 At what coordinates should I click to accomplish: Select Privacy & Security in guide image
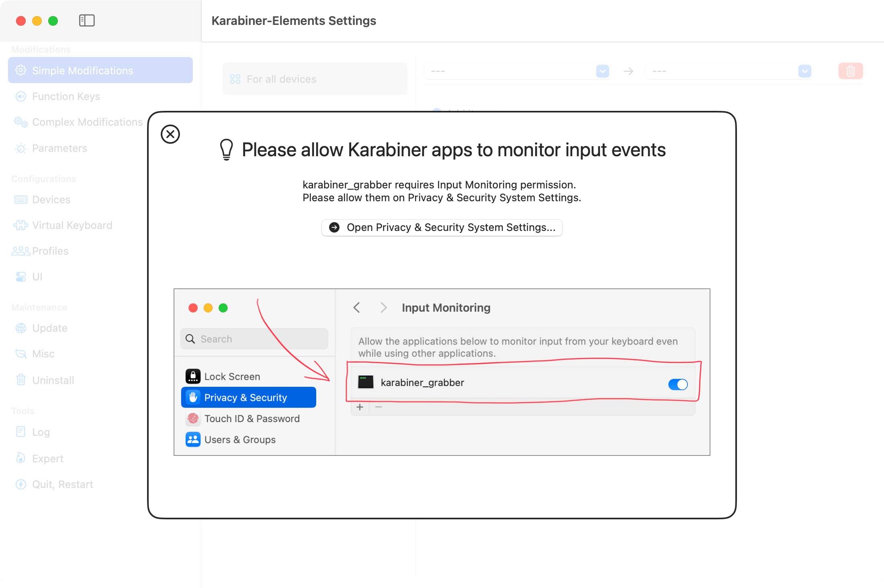click(249, 397)
